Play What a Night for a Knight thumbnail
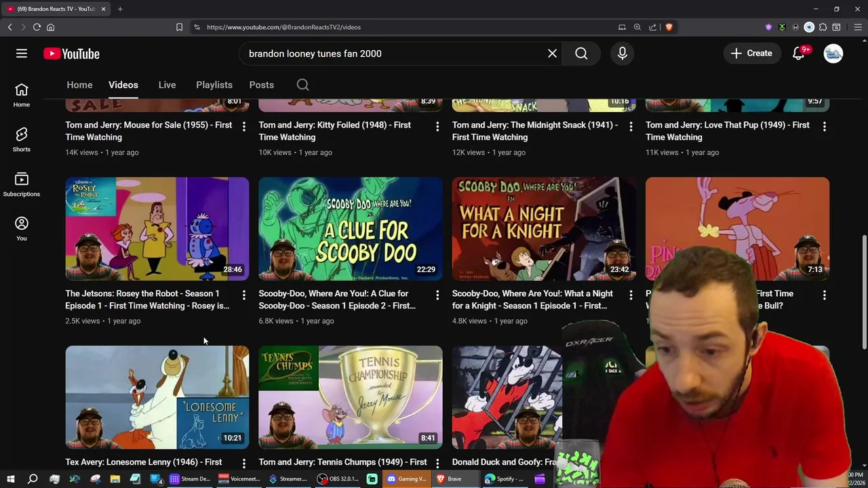This screenshot has height=488, width=868. pos(544,229)
